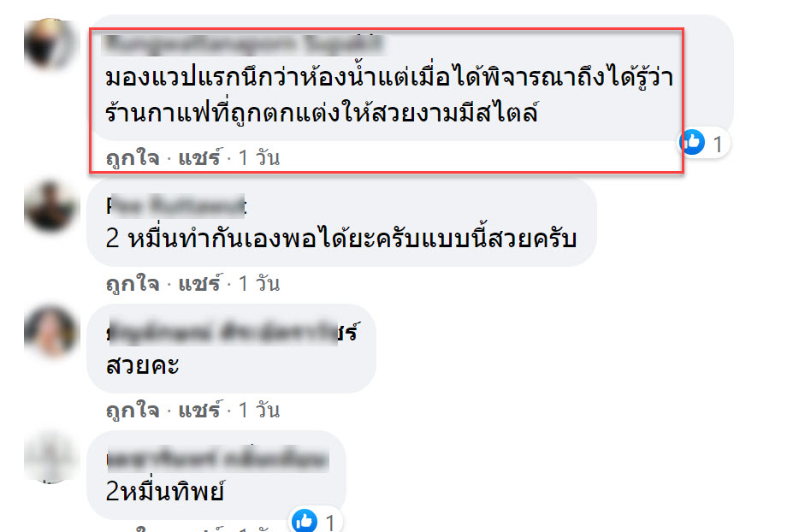Click the author name above the สวยคะ comment
Image resolution: width=799 pixels, height=532 pixels.
pyautogui.click(x=233, y=333)
